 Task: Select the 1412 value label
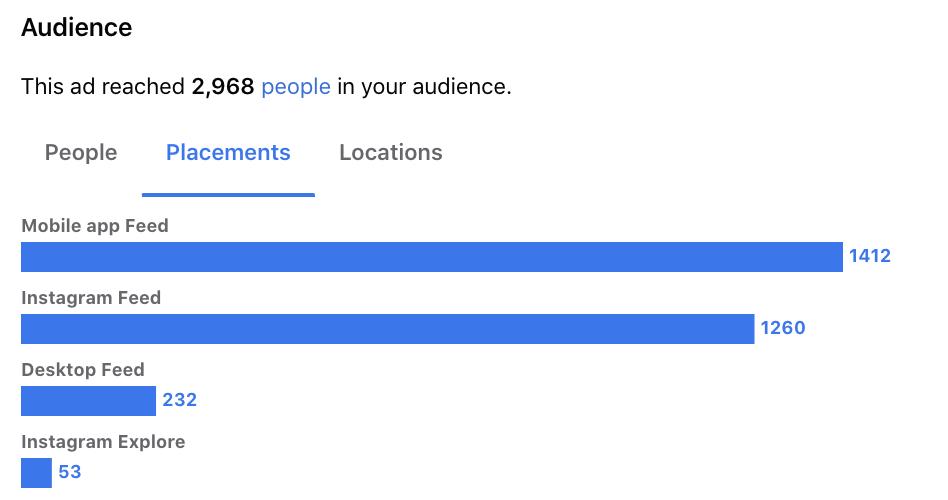pos(869,256)
